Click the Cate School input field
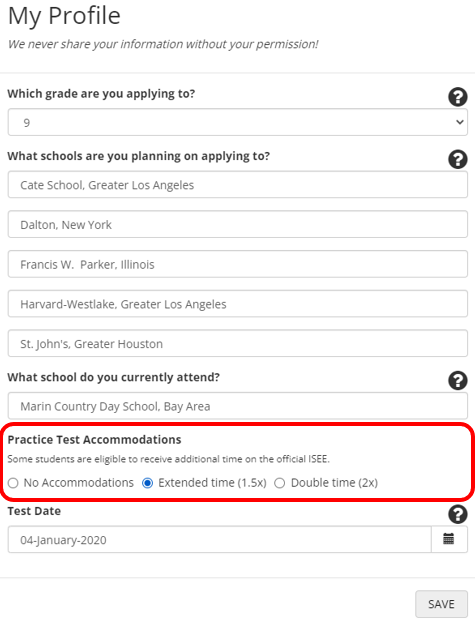The image size is (475, 619). point(238,185)
